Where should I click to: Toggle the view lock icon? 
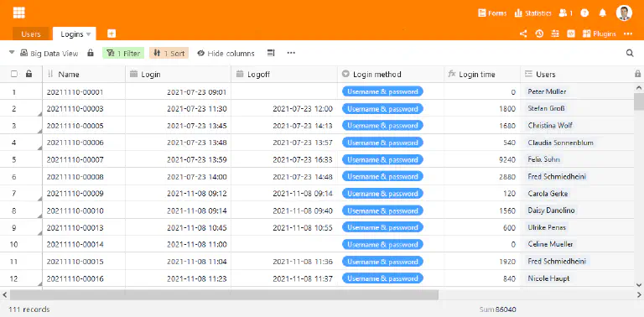tap(91, 53)
